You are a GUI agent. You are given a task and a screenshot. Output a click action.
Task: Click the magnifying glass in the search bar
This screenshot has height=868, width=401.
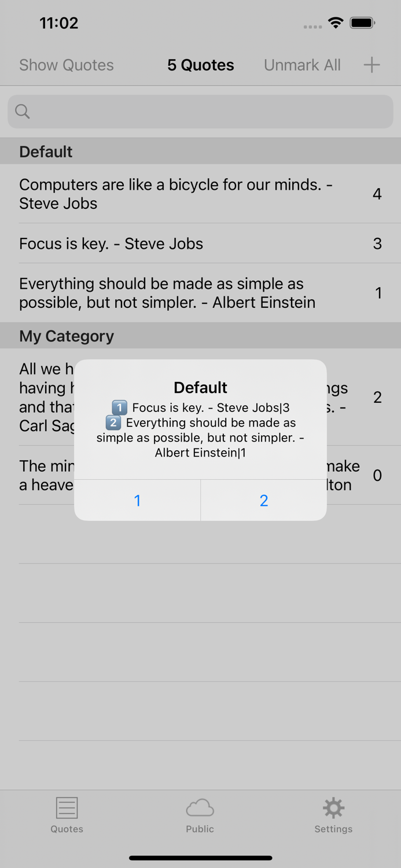click(x=22, y=111)
